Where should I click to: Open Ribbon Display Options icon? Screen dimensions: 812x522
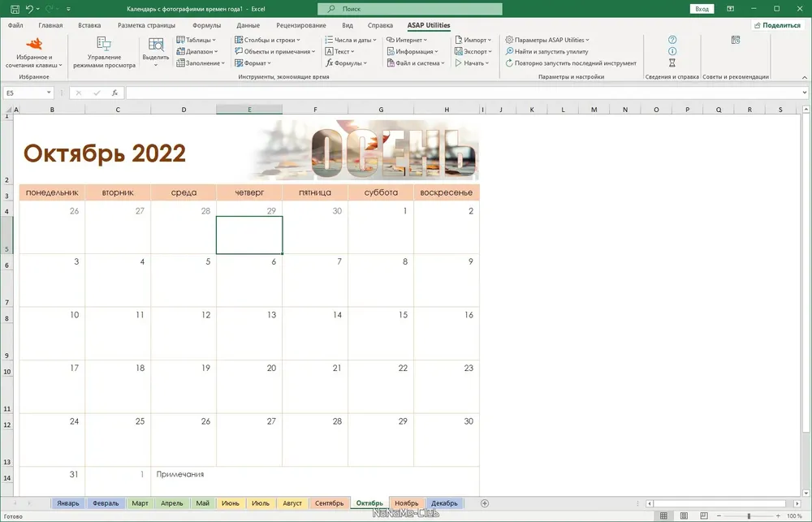tap(730, 9)
